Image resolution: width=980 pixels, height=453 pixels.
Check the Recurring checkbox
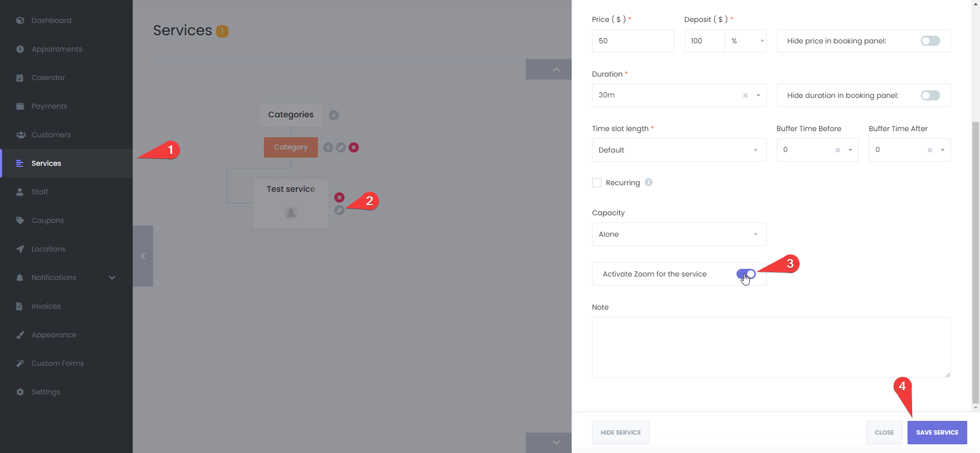click(597, 183)
